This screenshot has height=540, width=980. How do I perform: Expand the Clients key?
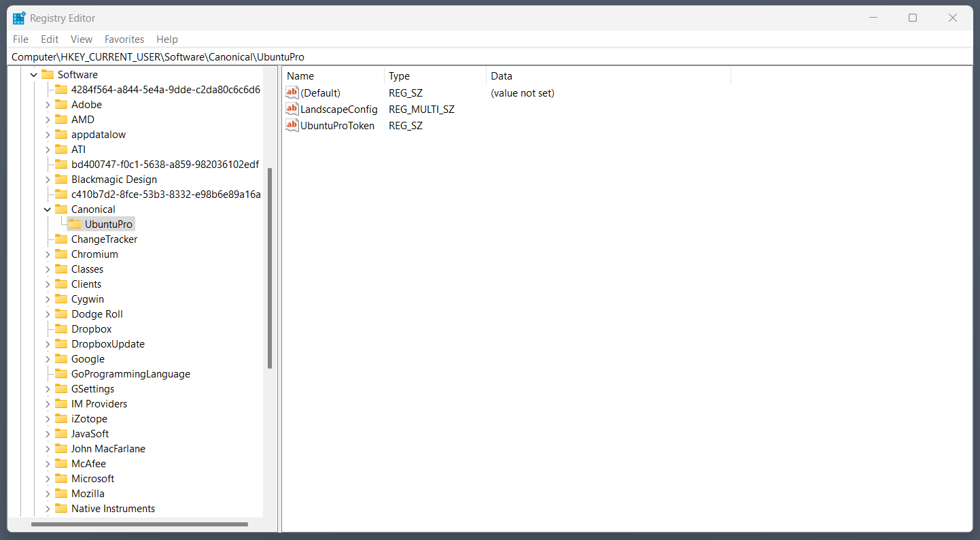point(48,284)
